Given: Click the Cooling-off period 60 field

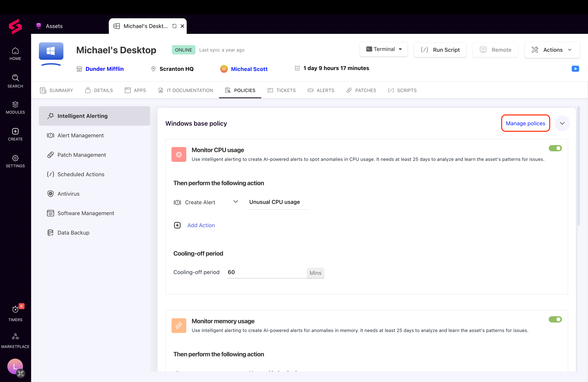Looking at the screenshot, I should coord(267,272).
